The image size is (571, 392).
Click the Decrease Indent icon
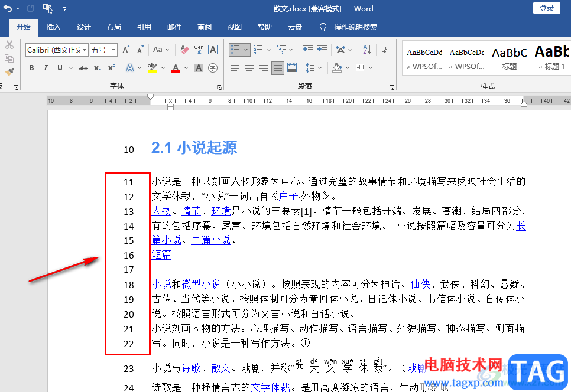coord(308,50)
